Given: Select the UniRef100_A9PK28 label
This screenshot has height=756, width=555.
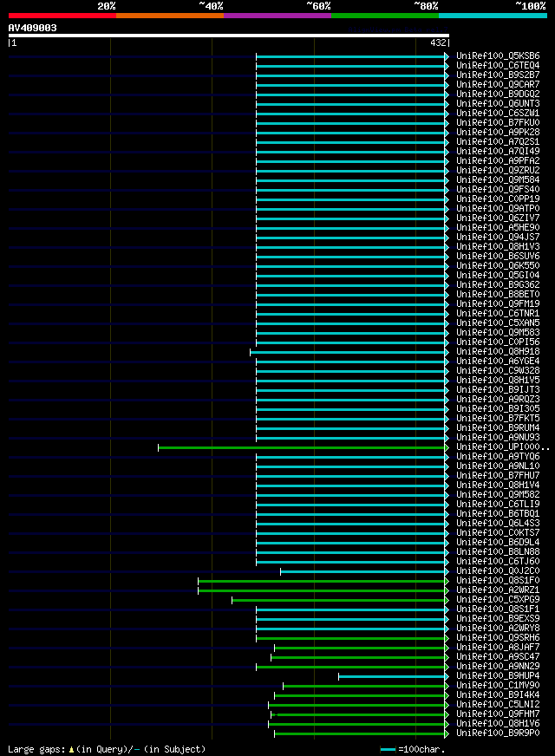Looking at the screenshot, I should click(498, 132).
